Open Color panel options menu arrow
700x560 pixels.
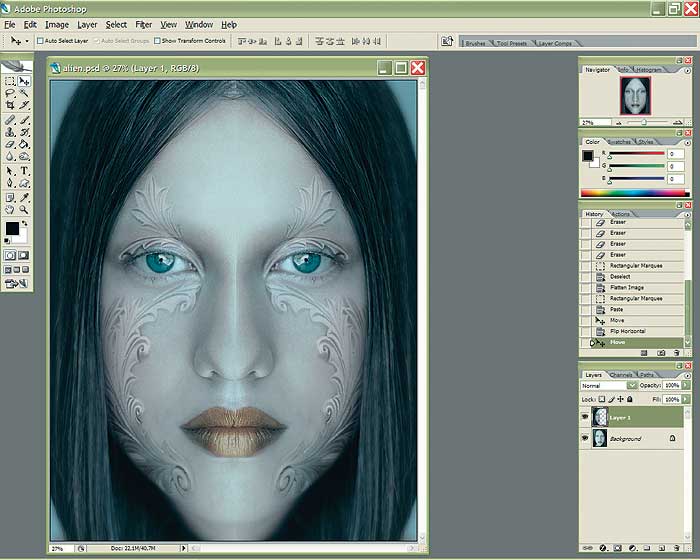(688, 143)
